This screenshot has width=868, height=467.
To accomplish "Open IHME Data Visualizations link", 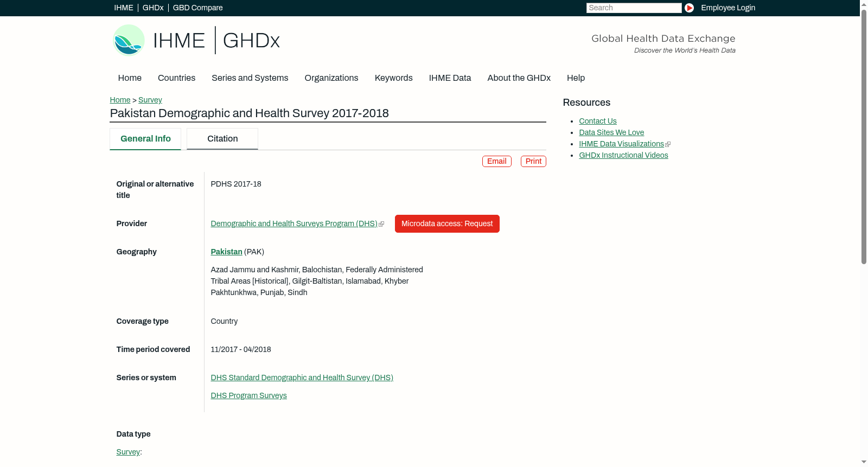I will click(x=621, y=144).
